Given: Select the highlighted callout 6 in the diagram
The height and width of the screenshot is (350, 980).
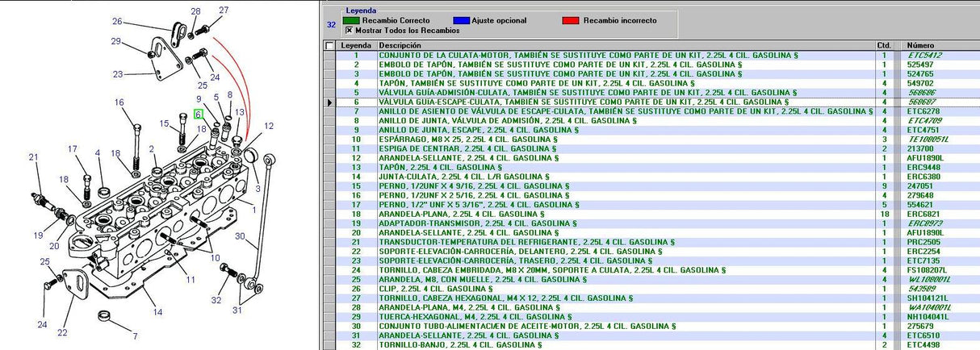Looking at the screenshot, I should point(197,115).
